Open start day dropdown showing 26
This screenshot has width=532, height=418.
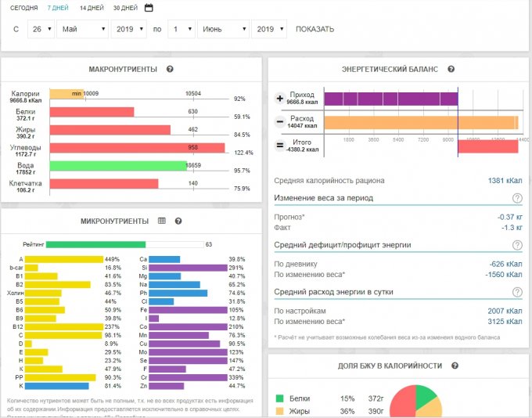point(39,29)
